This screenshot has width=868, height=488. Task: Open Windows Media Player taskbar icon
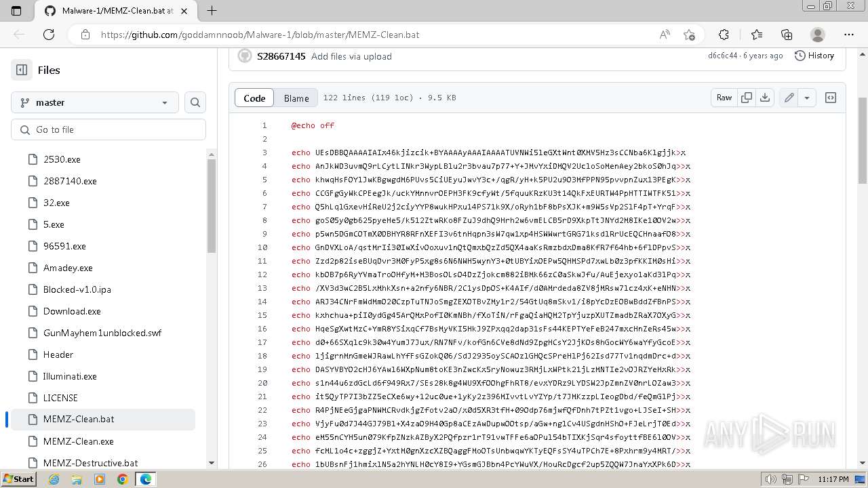[100, 479]
